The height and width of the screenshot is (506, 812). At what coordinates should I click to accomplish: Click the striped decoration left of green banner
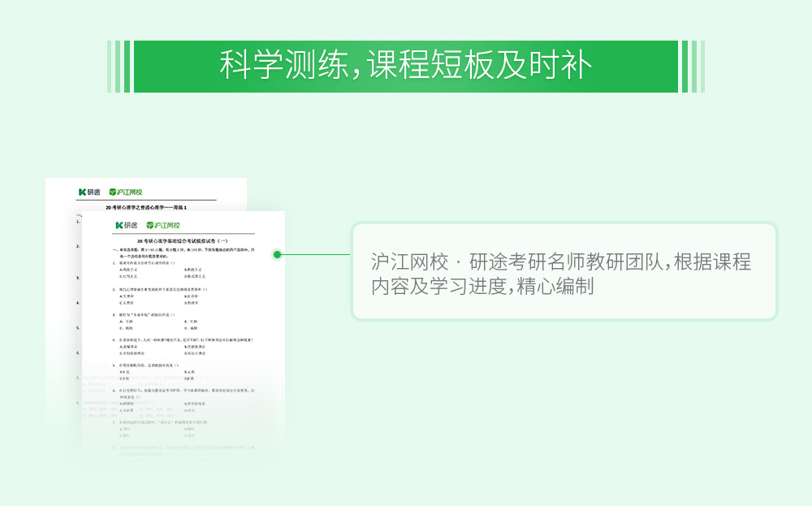(x=119, y=67)
